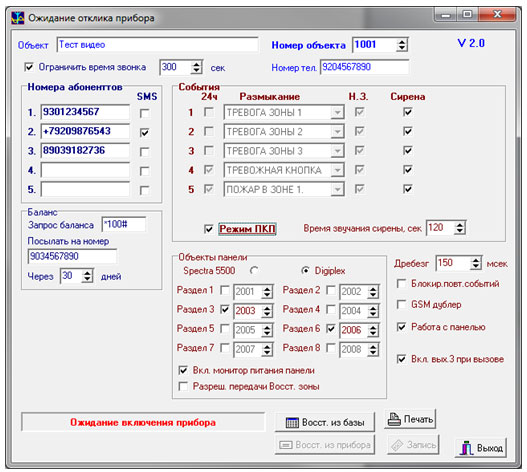The image size is (527, 472).
Task: Click empty subscriber 5 number field
Action: (x=85, y=189)
